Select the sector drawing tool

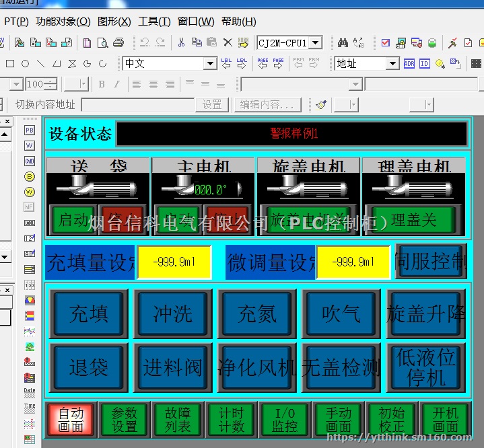pos(88,63)
